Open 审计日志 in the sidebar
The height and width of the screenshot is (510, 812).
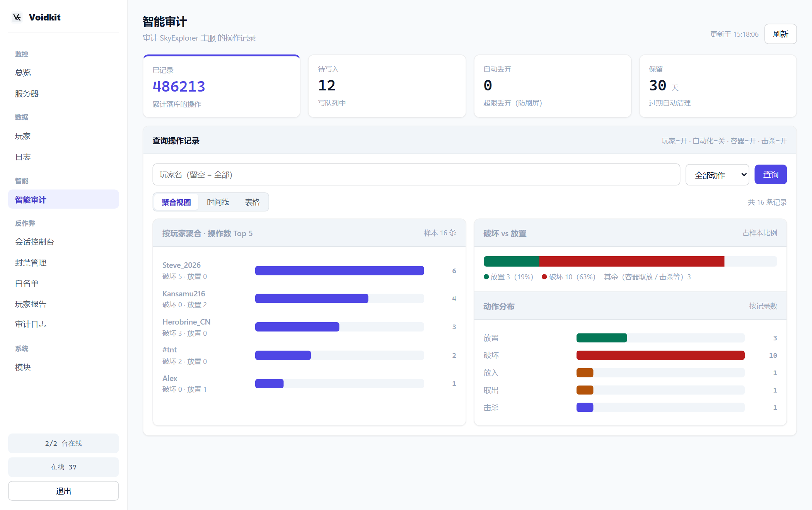pyautogui.click(x=63, y=324)
